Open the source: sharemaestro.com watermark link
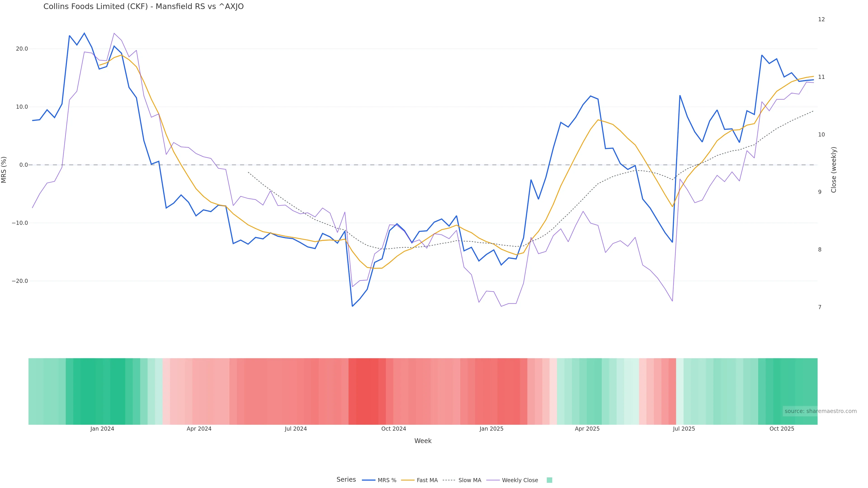 [821, 411]
